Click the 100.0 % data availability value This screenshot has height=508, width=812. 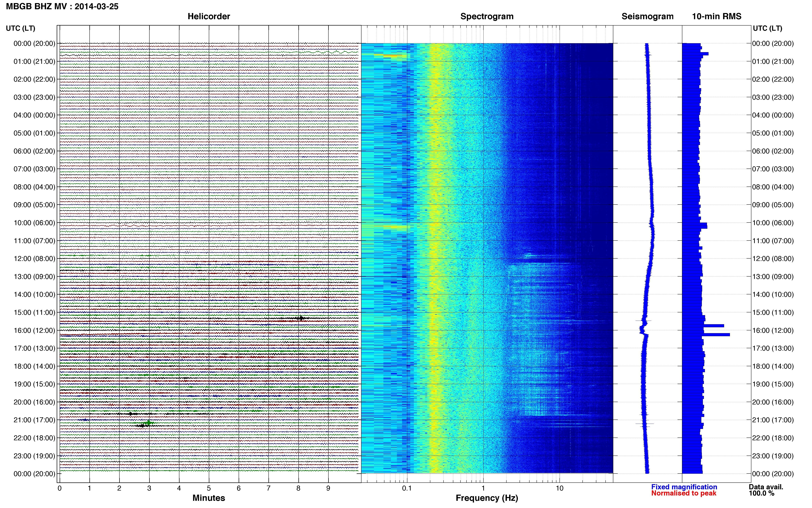[762, 493]
